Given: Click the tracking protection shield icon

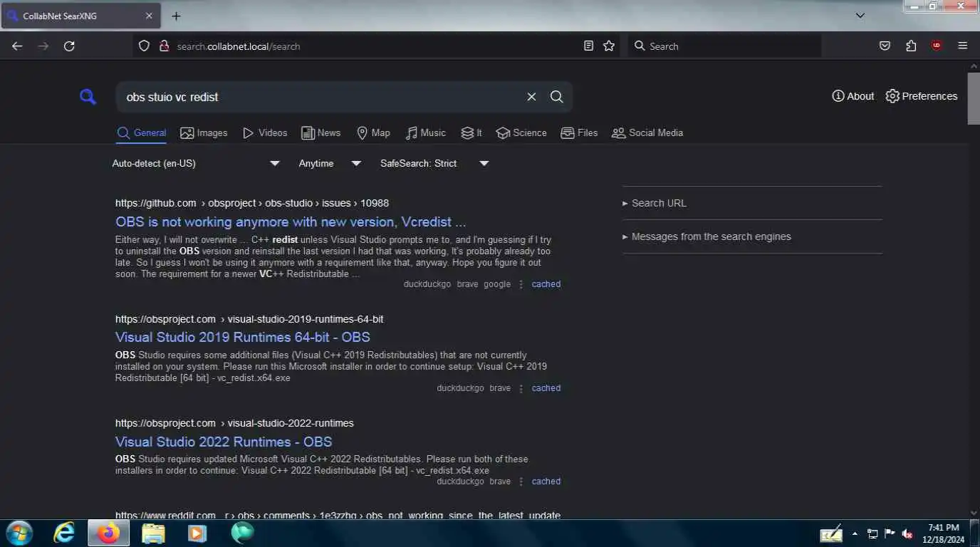Looking at the screenshot, I should click(144, 46).
